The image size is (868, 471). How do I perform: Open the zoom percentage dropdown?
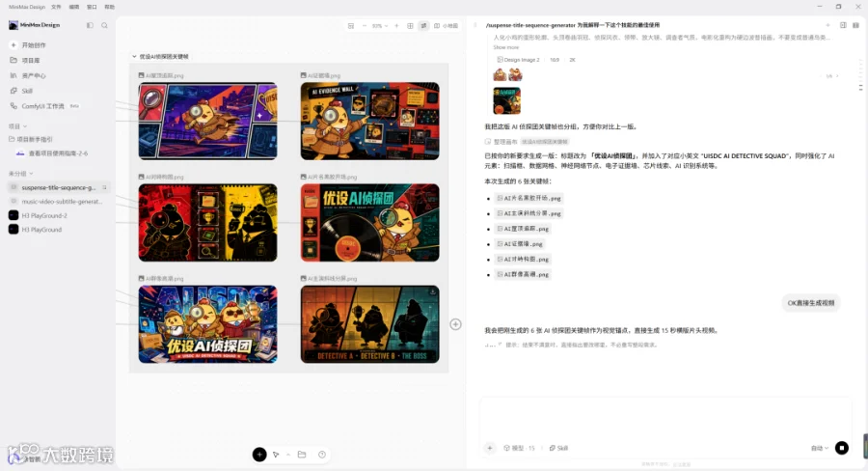(x=380, y=26)
